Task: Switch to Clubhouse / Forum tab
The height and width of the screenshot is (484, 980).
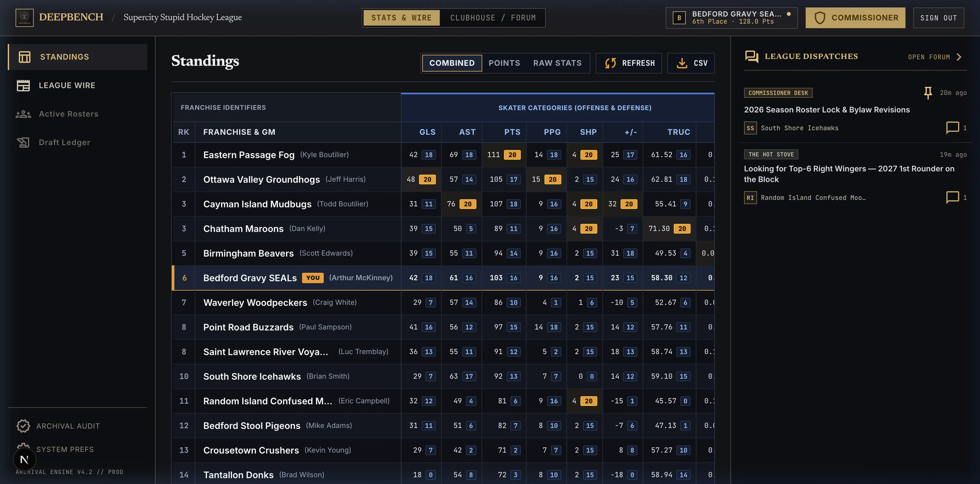Action: pos(493,18)
